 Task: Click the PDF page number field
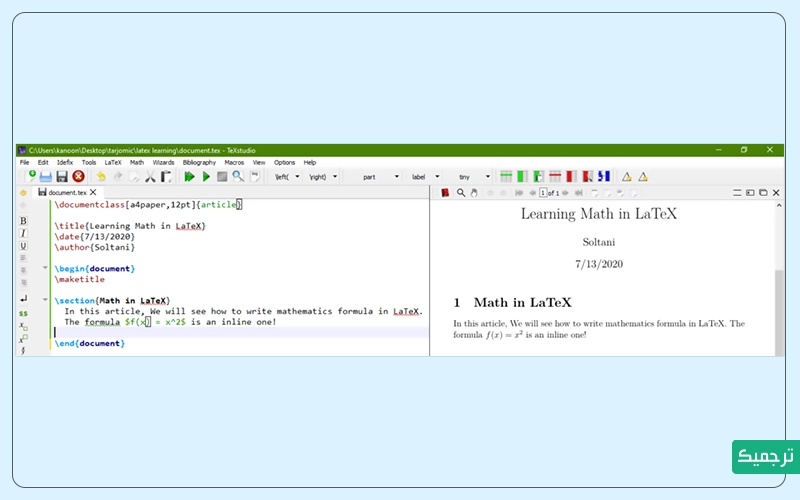tap(542, 192)
